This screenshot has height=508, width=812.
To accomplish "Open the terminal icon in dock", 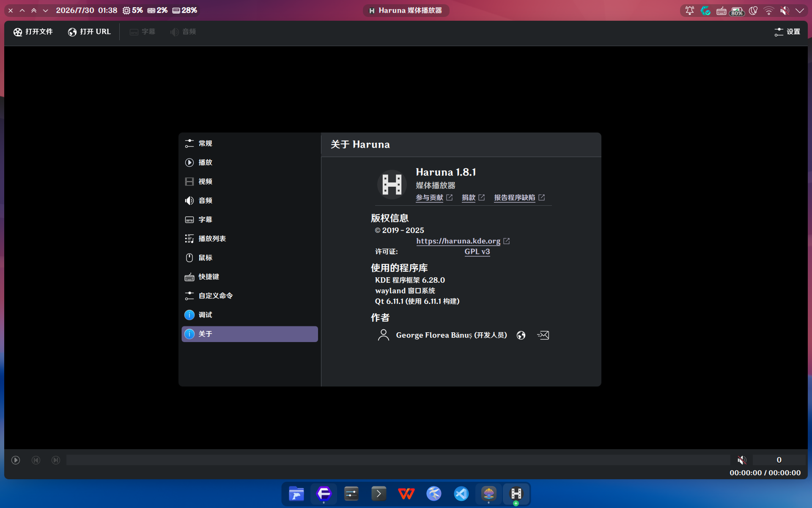I will 379,494.
